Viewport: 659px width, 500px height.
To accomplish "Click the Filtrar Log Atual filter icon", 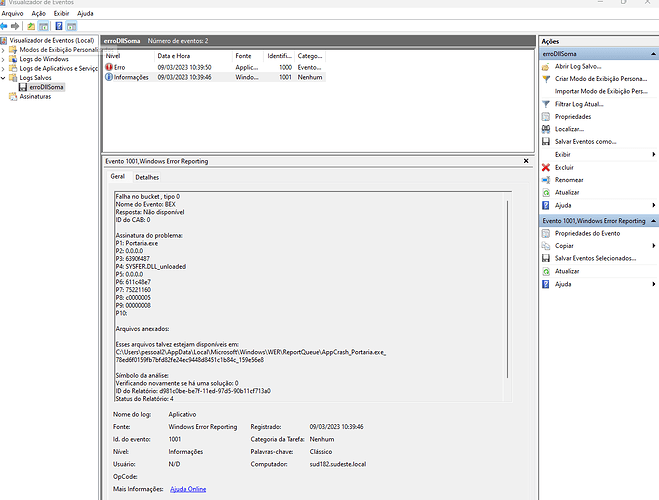I will pos(546,104).
